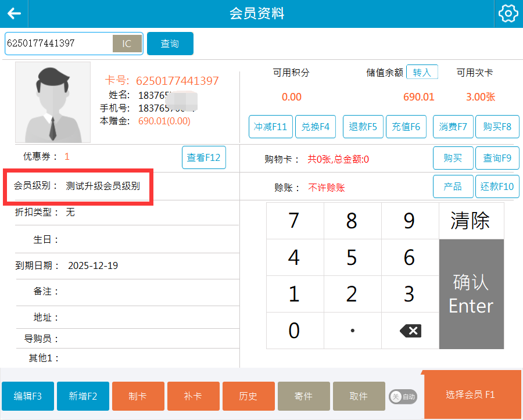Click 还款F10 repayment button
Image resolution: width=523 pixels, height=420 pixels.
497,186
